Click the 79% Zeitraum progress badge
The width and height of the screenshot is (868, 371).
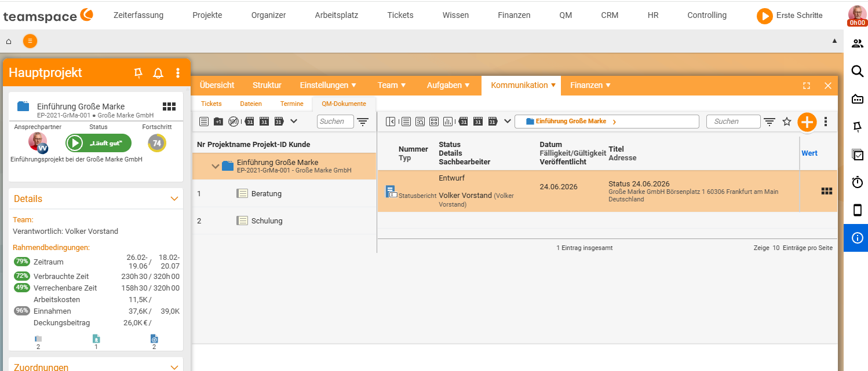coord(22,262)
